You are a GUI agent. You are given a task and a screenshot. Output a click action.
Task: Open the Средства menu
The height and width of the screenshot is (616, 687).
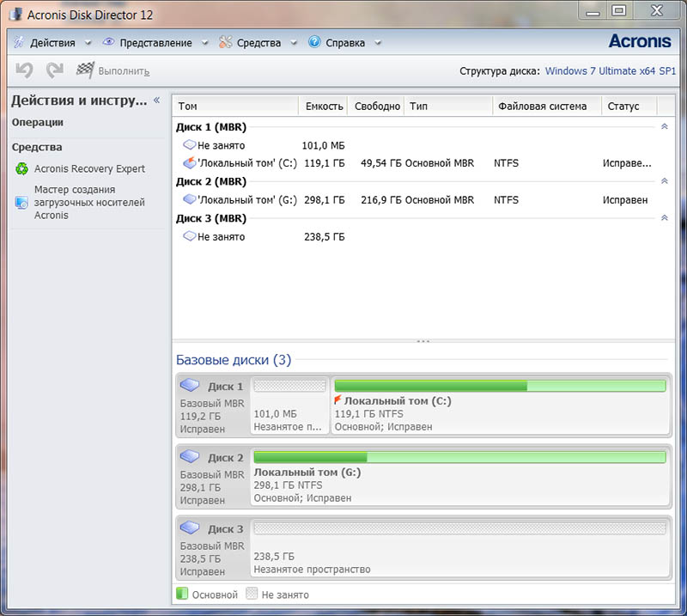click(259, 43)
